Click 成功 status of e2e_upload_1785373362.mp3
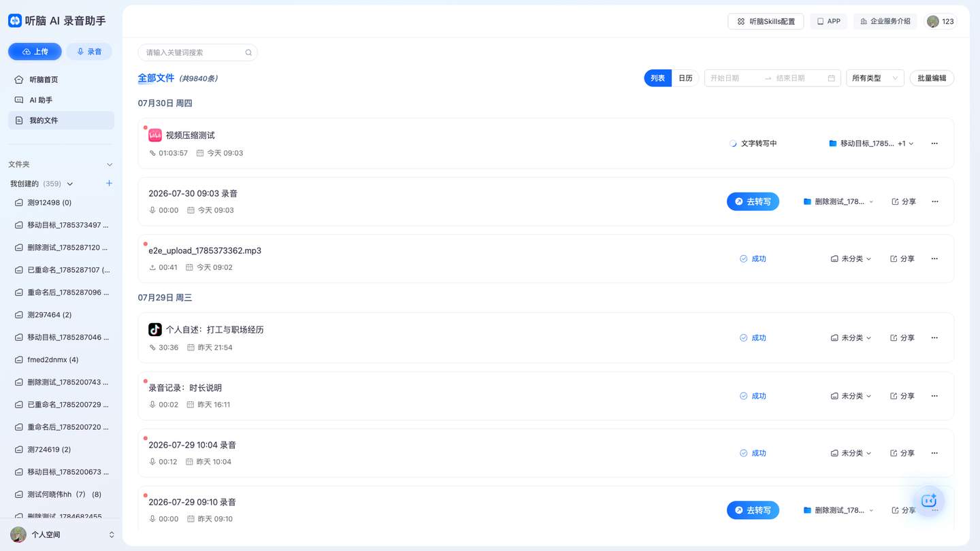The image size is (980, 551). 753,258
